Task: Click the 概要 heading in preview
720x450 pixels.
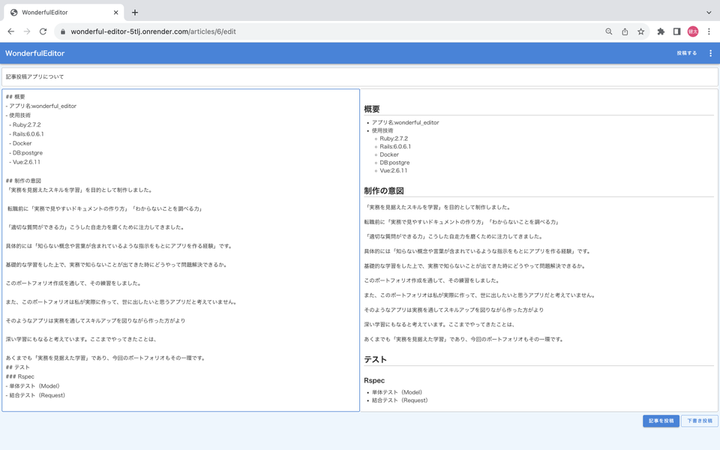Action: 371,109
